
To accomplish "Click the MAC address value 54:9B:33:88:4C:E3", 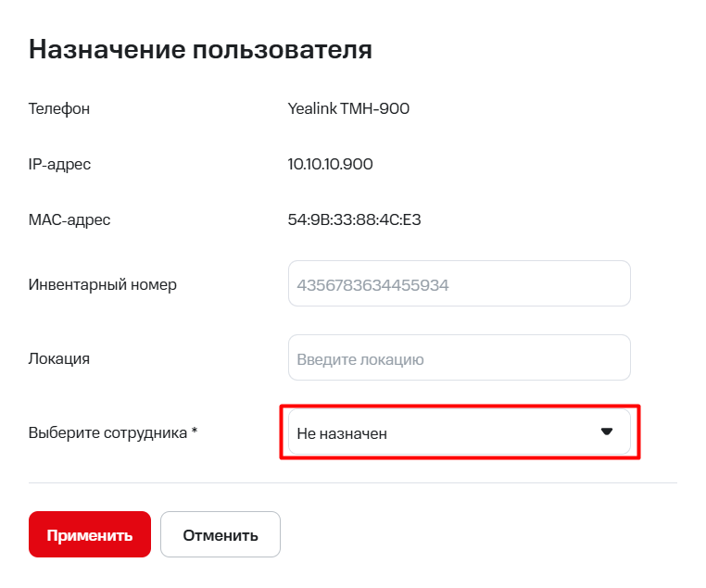I will click(355, 220).
